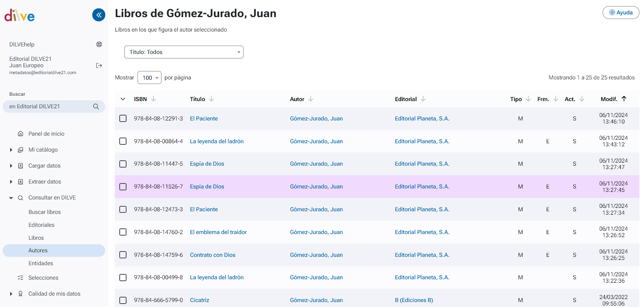Click Editorial Planeta link in Contrato con Dios row
644x307 pixels.
point(422,255)
